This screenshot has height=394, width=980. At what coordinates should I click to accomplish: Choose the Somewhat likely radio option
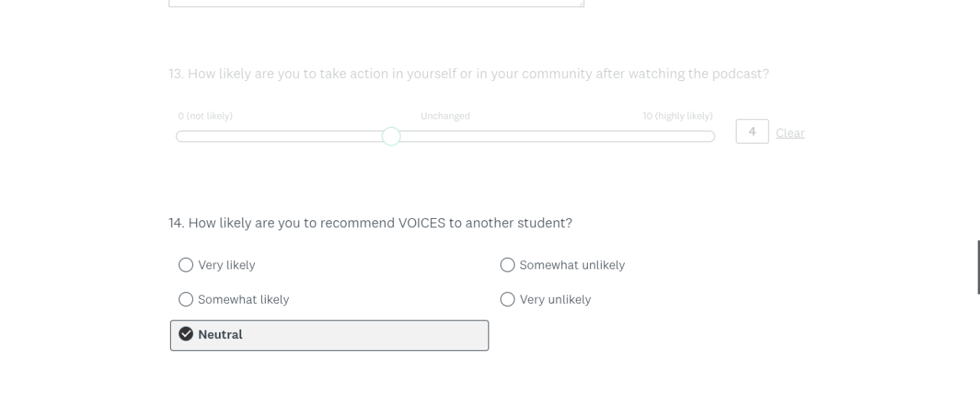(x=186, y=299)
